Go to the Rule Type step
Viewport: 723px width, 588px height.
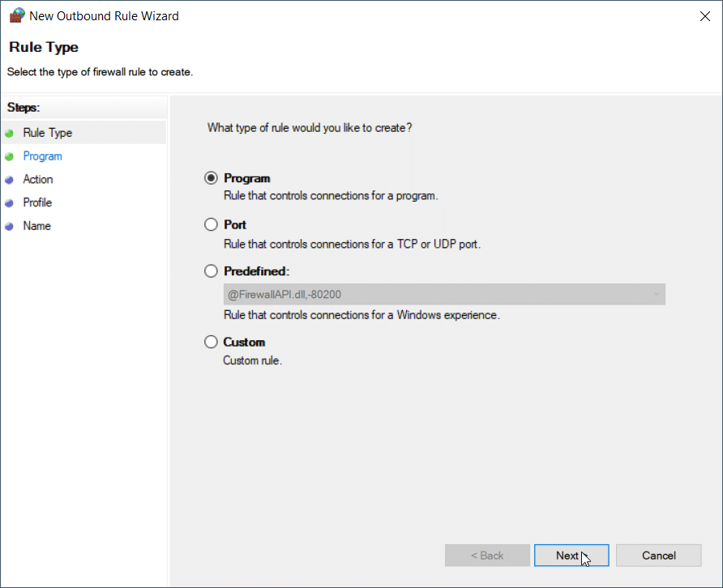[x=47, y=133]
